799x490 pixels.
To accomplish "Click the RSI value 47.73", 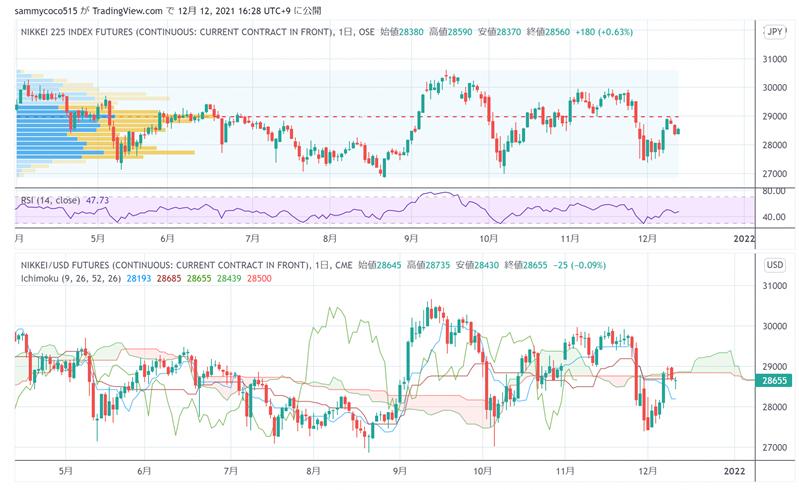I will click(97, 200).
